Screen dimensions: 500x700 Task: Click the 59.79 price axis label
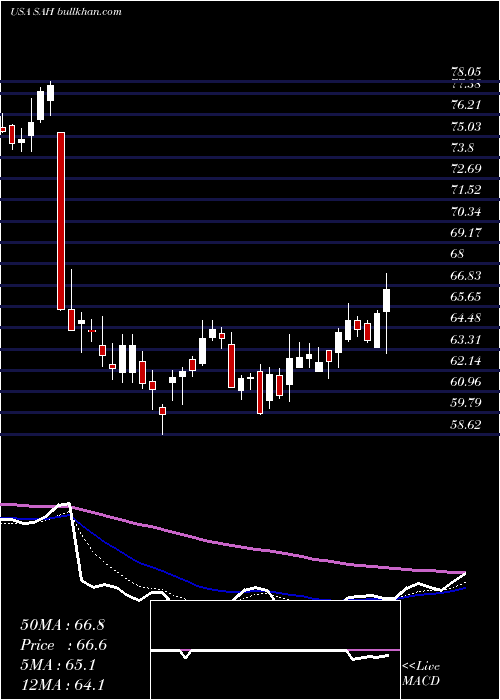pos(465,403)
